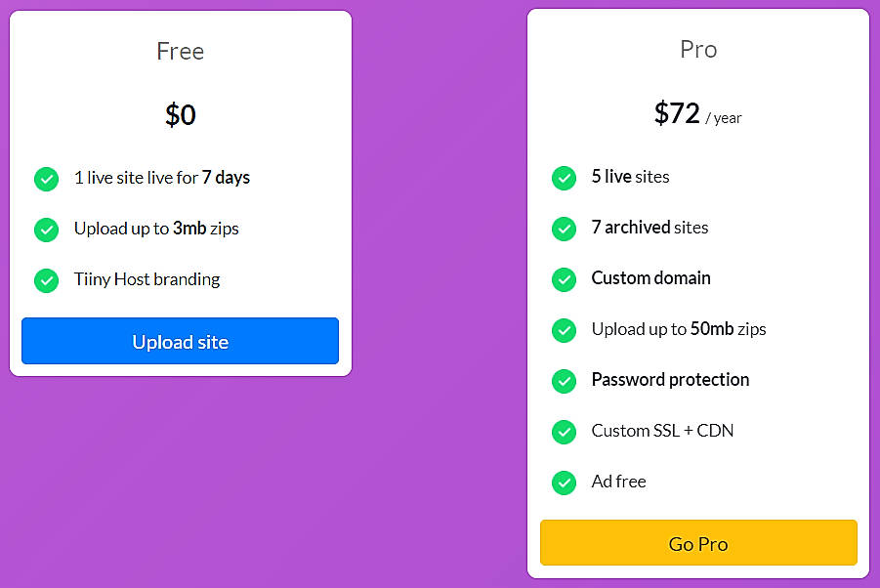
Task: Click the checkmark beside "Password protection"
Action: pos(564,381)
